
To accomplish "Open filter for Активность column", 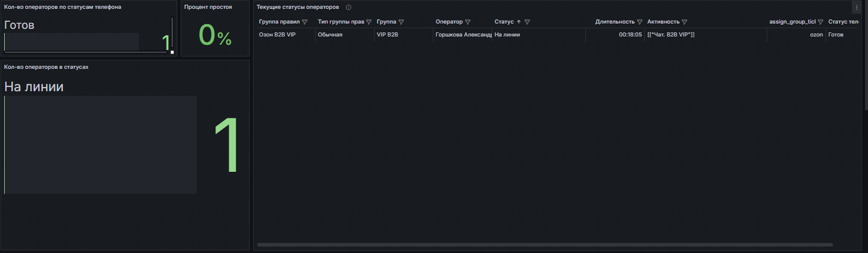I will [x=684, y=22].
